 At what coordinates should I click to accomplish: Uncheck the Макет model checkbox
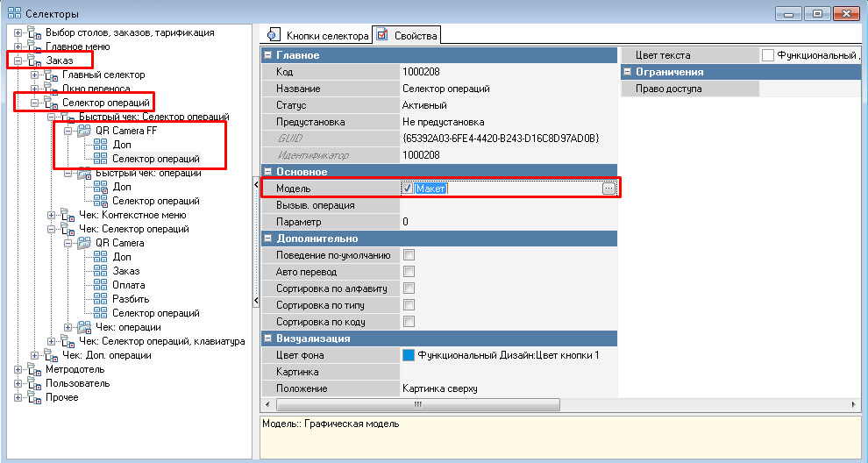tap(408, 189)
